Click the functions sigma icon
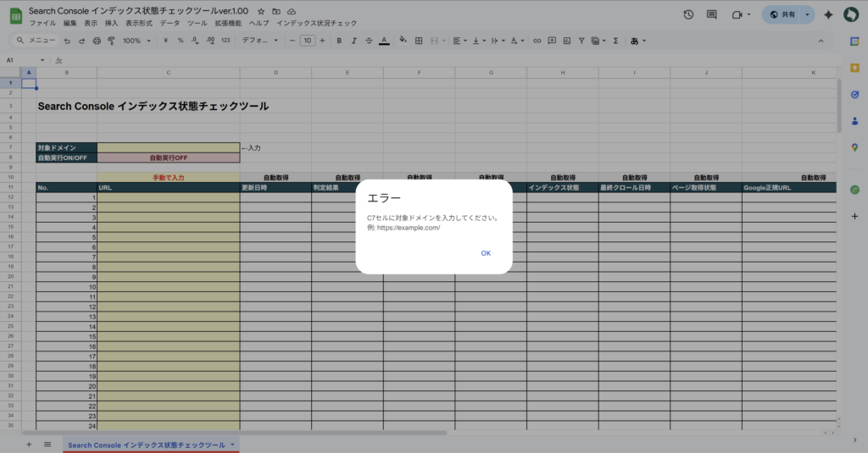This screenshot has height=453, width=868. pos(615,41)
